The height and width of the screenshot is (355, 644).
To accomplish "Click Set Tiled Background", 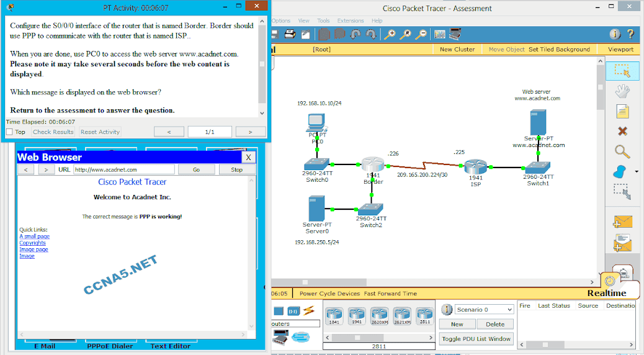I will [x=559, y=49].
